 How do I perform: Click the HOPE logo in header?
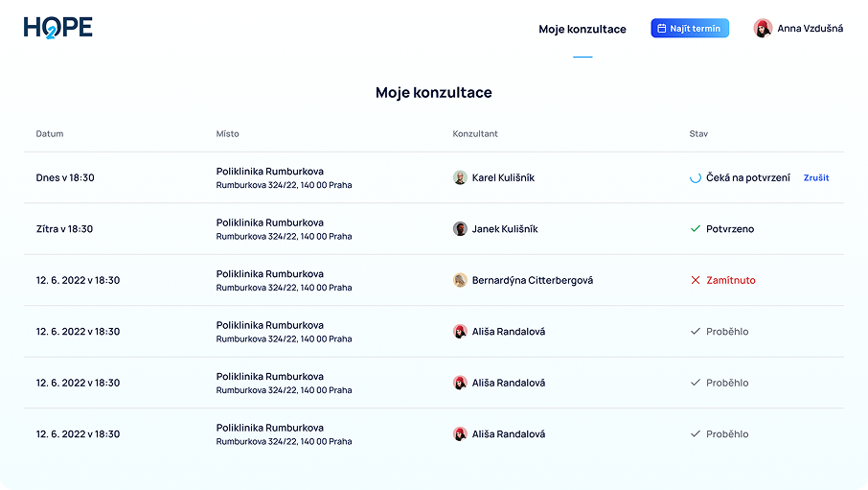click(58, 28)
